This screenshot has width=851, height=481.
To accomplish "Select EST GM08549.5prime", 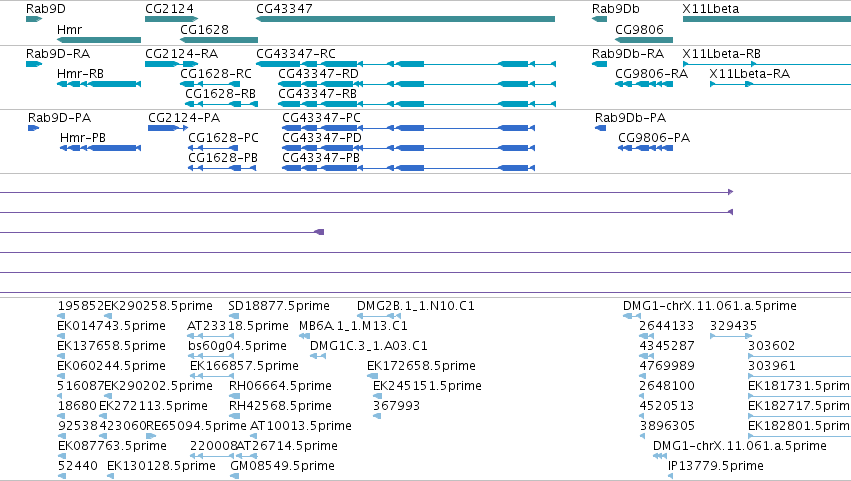I will pos(282,467).
